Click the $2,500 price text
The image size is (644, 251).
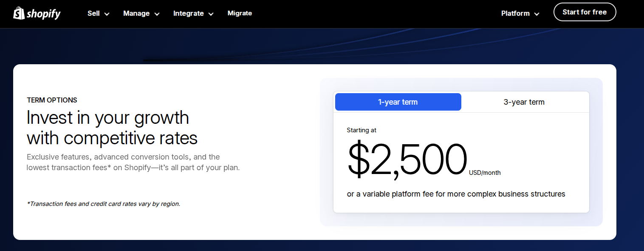pyautogui.click(x=407, y=160)
